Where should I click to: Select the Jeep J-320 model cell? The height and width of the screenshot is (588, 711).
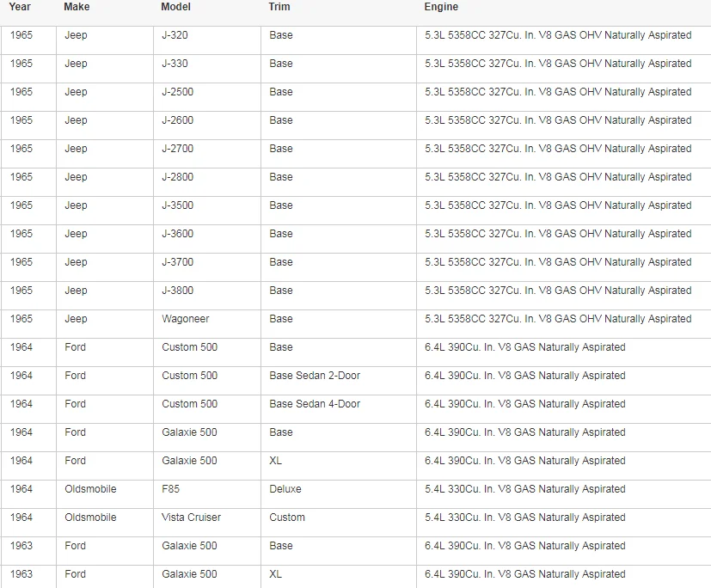coord(175,35)
